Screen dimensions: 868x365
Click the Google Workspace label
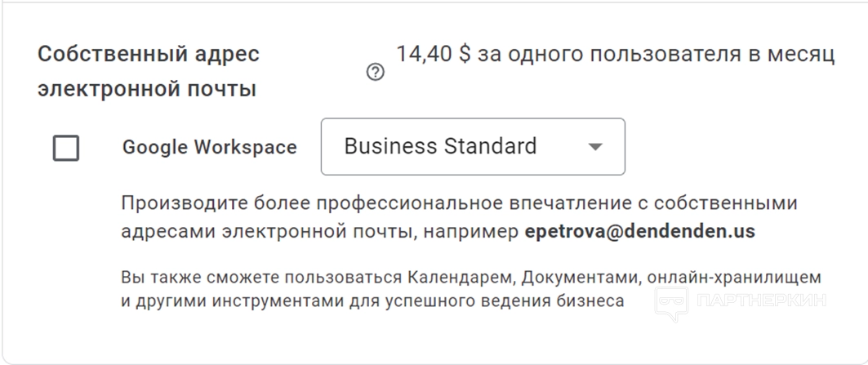(x=209, y=148)
